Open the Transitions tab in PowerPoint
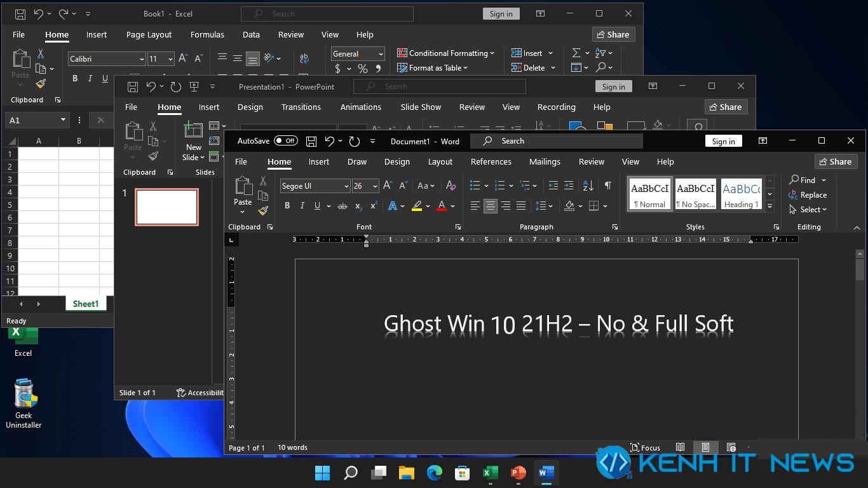The height and width of the screenshot is (488, 868). pos(301,107)
